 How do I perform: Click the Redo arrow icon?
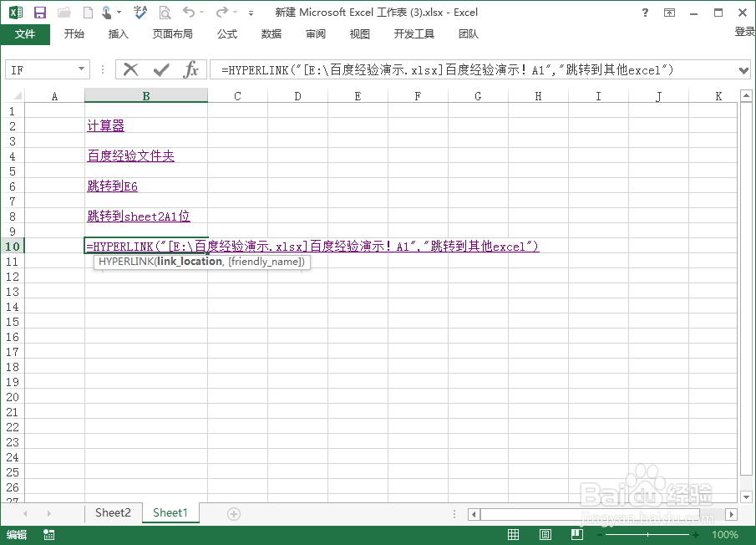(221, 12)
